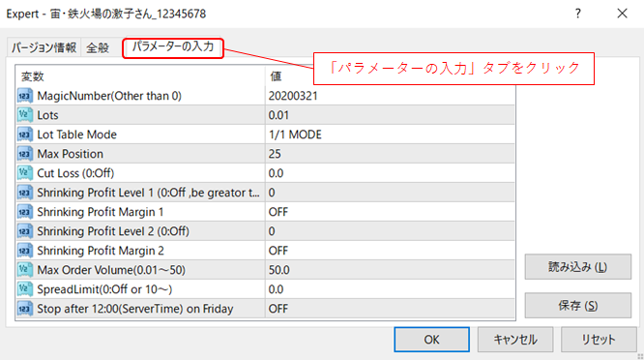Select the Stop after 12:00(ServerTime) on Friday label
The height and width of the screenshot is (360, 644).
point(135,309)
